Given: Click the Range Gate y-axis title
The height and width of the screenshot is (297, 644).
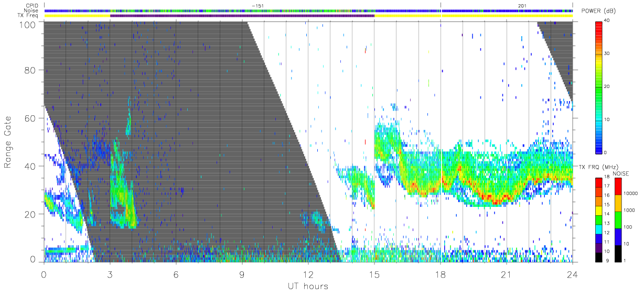Looking at the screenshot, I should pyautogui.click(x=9, y=141).
